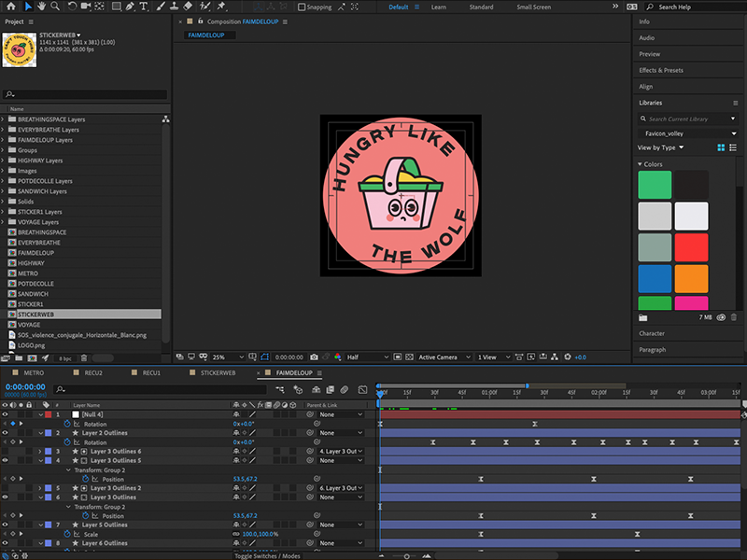Expand SANDWICH Layers folder
This screenshot has height=560, width=747.
tap(3, 191)
